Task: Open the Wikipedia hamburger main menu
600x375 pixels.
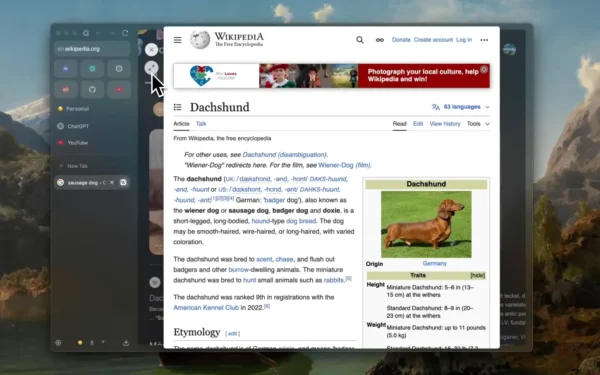Action: [x=178, y=40]
